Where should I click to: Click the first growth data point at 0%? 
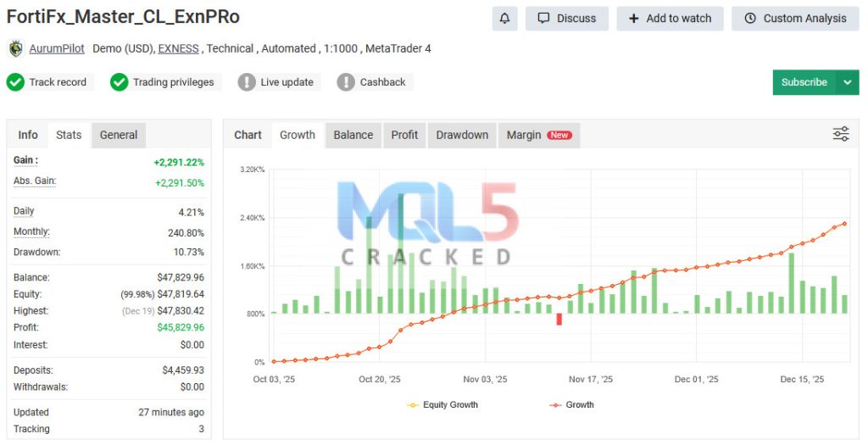(x=274, y=361)
